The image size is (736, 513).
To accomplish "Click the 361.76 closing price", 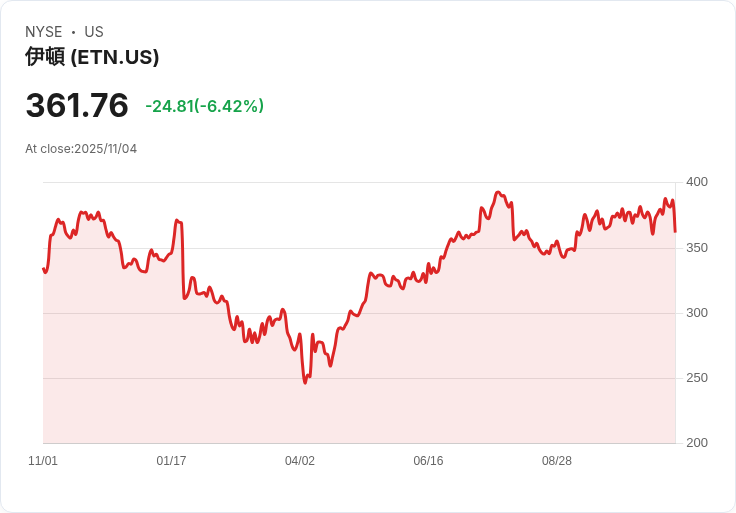I will click(x=77, y=106).
